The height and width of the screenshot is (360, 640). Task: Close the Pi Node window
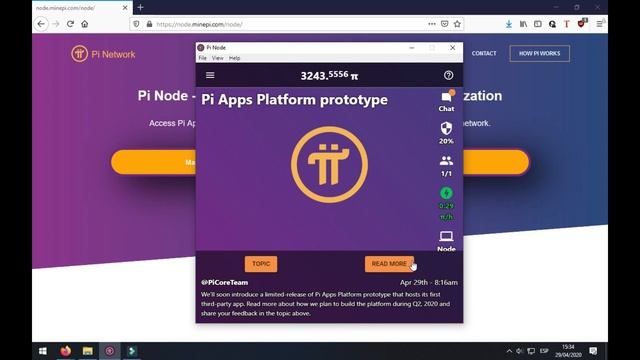click(453, 48)
